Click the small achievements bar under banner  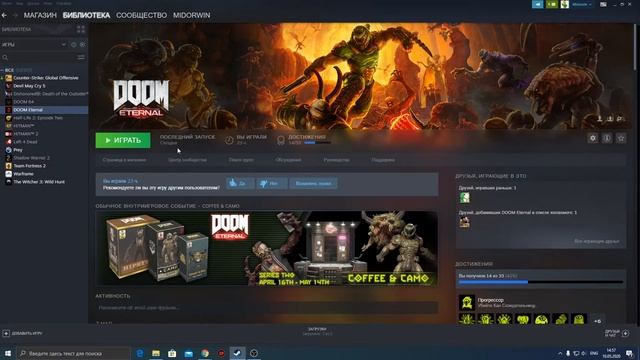point(317,143)
